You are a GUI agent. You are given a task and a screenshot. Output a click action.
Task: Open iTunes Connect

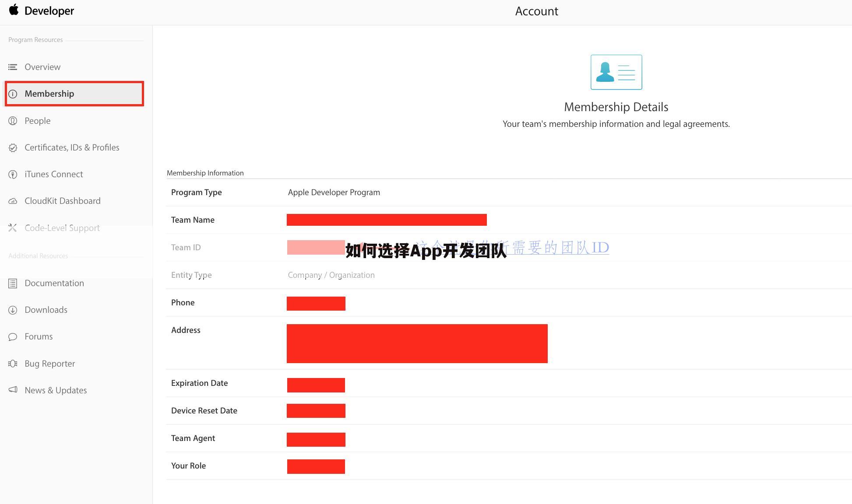coord(54,174)
